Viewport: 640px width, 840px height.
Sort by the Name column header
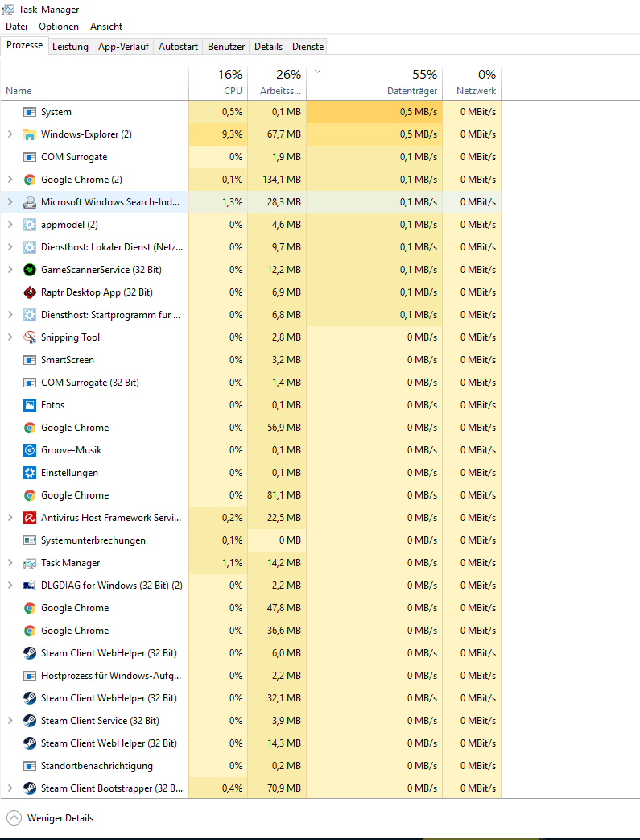pos(94,84)
